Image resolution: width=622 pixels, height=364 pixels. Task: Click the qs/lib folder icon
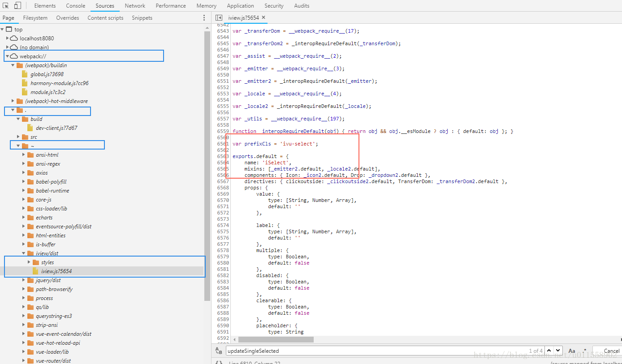(30, 307)
